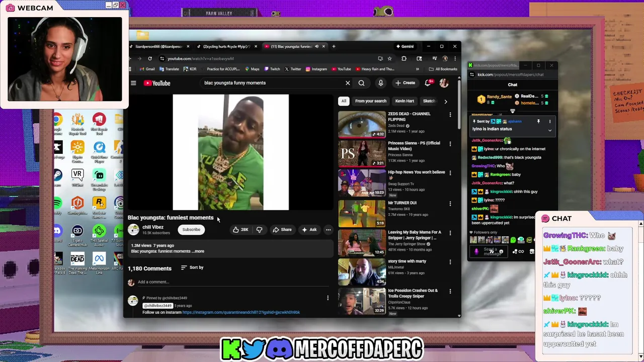This screenshot has height=362, width=644.
Task: Click into the YouTube search field
Action: coord(272,83)
